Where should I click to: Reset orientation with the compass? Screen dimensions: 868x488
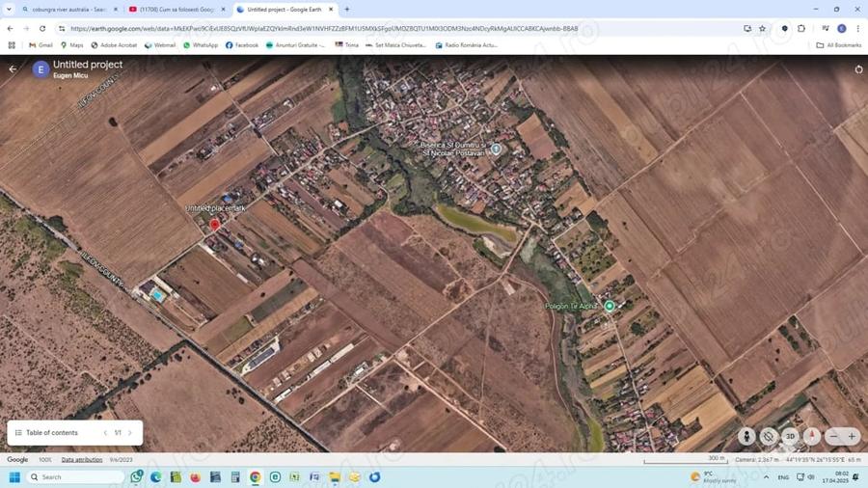811,437
